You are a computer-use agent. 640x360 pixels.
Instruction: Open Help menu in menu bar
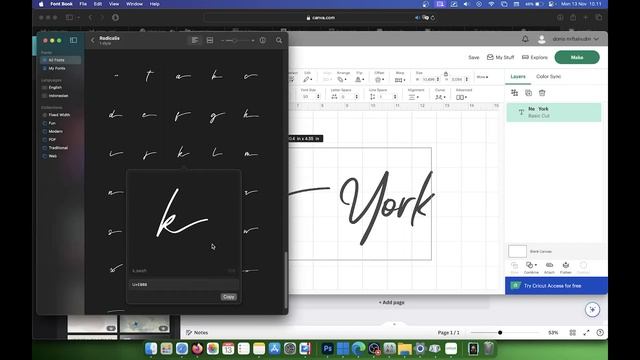[155, 4]
